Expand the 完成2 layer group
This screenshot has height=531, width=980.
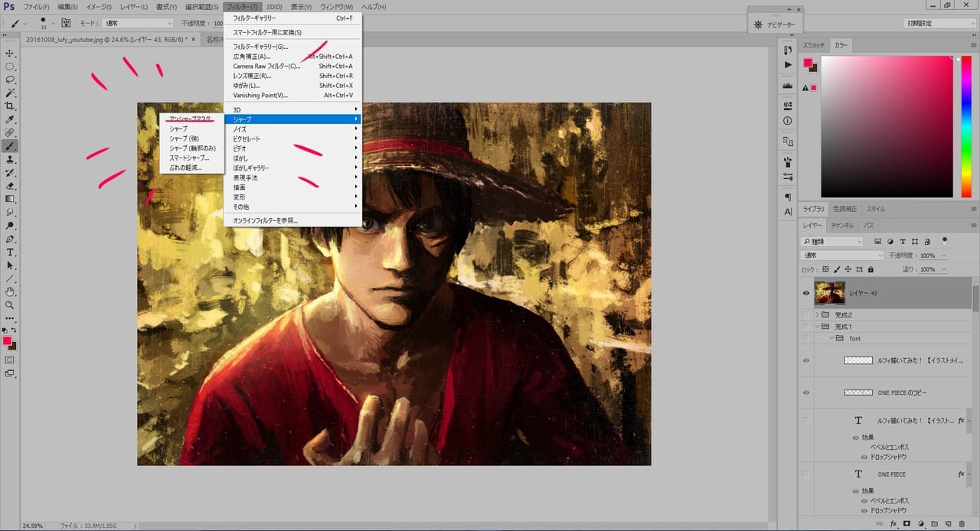point(817,314)
